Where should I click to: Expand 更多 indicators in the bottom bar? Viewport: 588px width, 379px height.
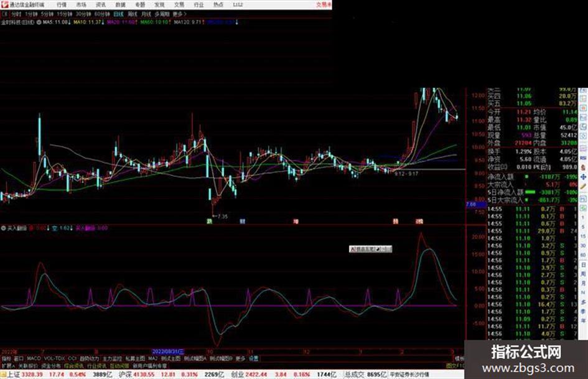(240, 358)
